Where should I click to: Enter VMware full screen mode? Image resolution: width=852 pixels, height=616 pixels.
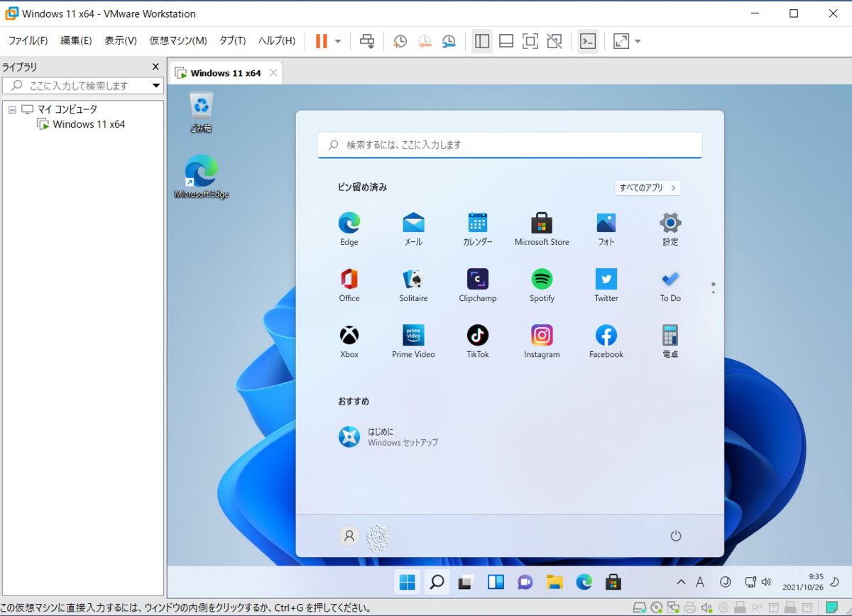(530, 41)
